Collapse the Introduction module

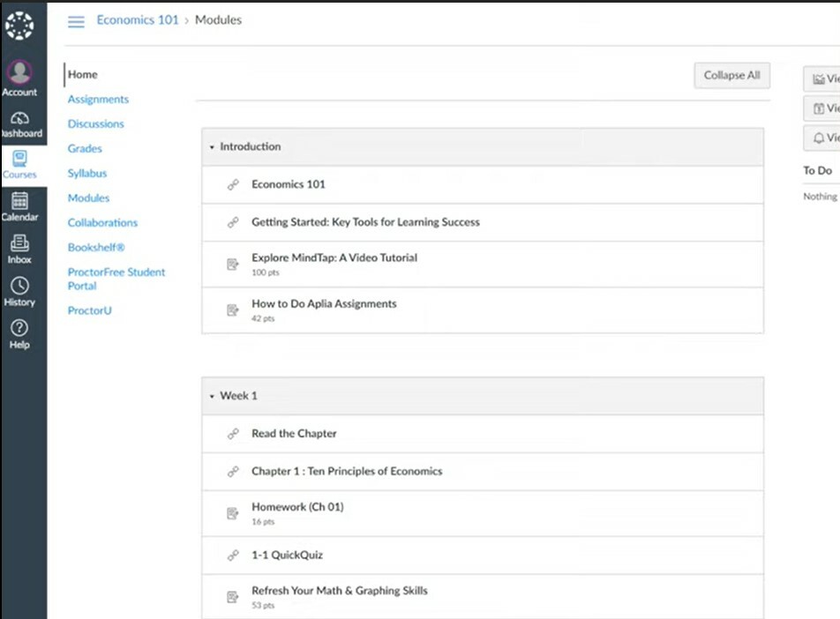(x=209, y=146)
